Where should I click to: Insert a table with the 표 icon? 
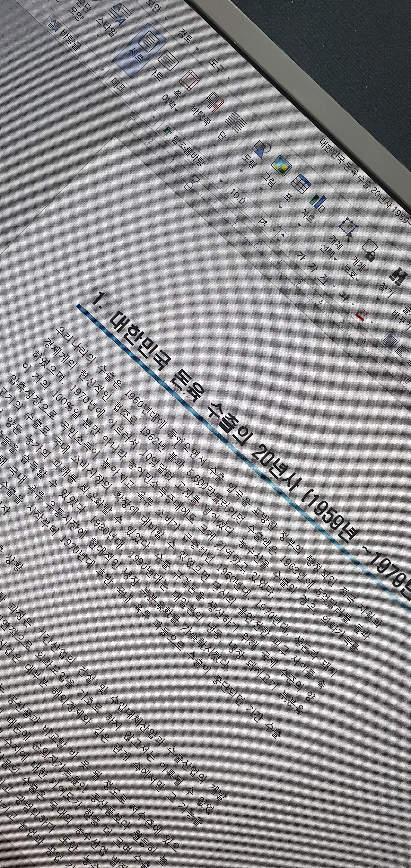coord(301,184)
